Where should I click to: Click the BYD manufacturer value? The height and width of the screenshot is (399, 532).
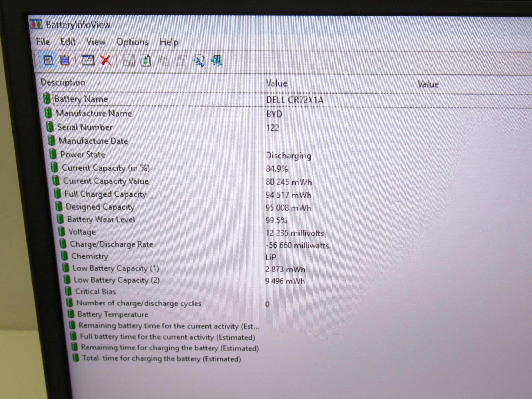click(x=274, y=114)
